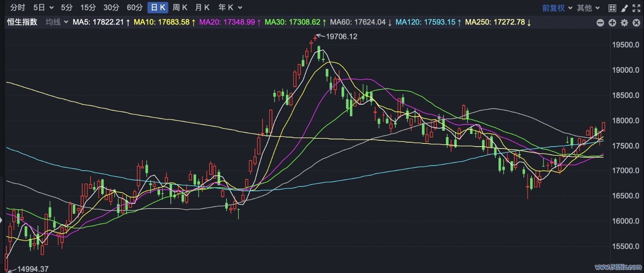Open the 其他 options dropdown
This screenshot has height=273, width=644.
click(x=588, y=8)
